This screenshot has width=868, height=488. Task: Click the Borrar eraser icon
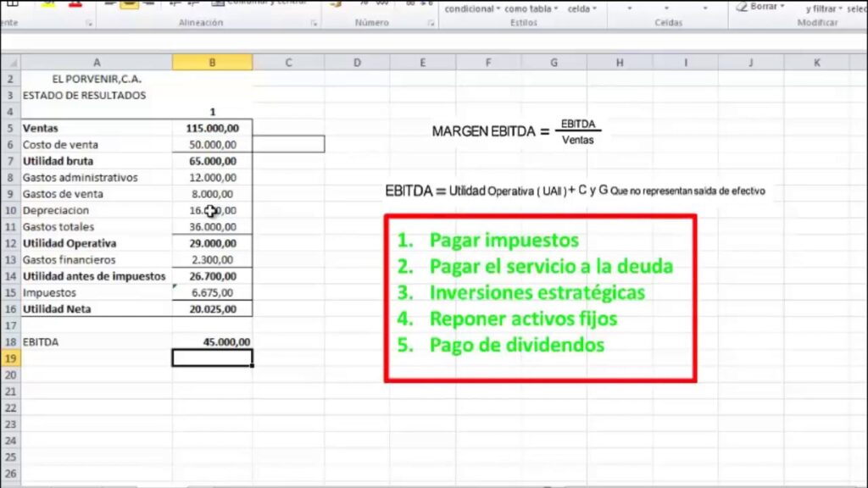(x=742, y=7)
